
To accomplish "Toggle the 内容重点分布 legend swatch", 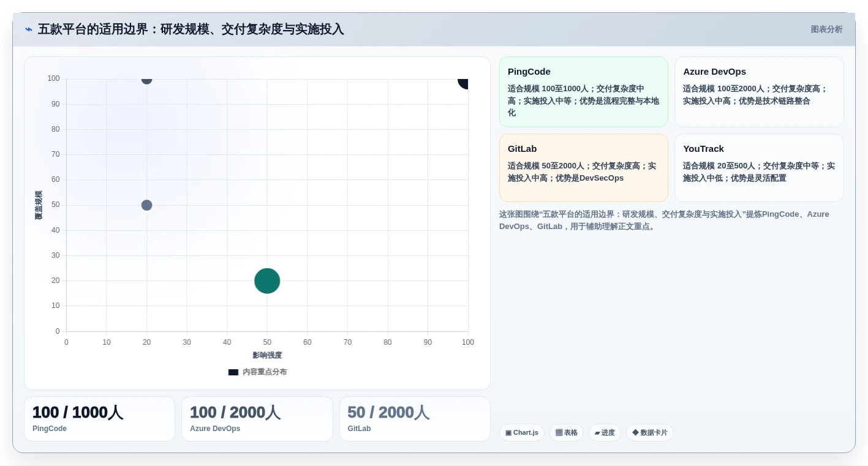I will click(x=233, y=372).
